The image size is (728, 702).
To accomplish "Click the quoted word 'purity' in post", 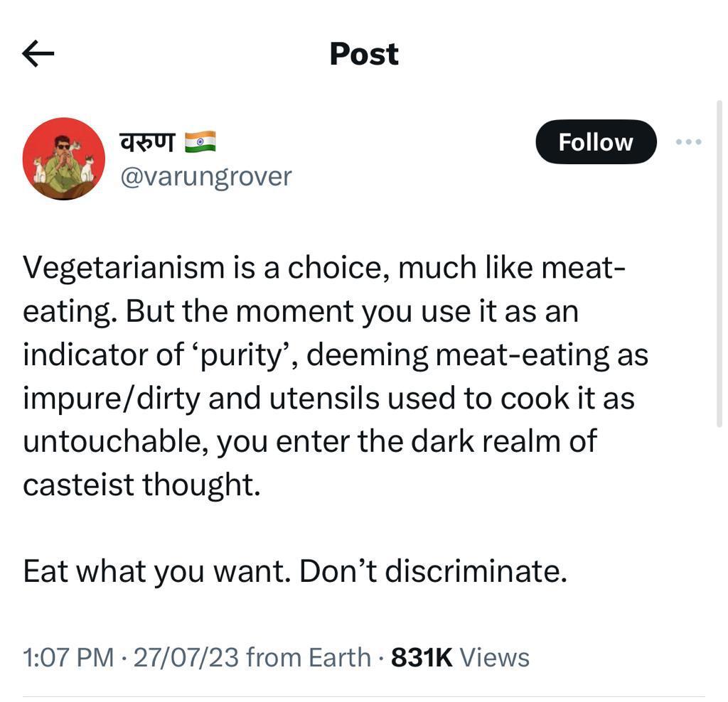I will click(243, 355).
